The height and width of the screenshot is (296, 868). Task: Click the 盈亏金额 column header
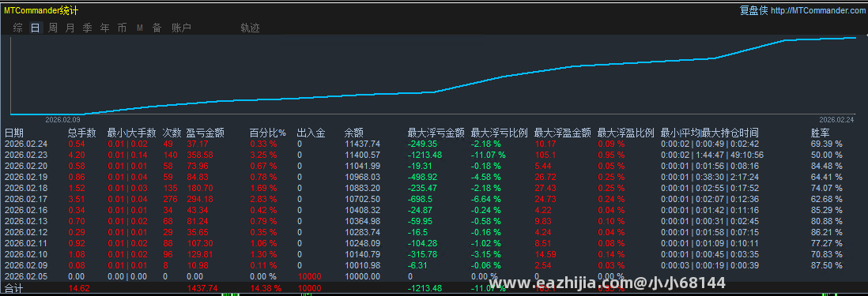(206, 133)
